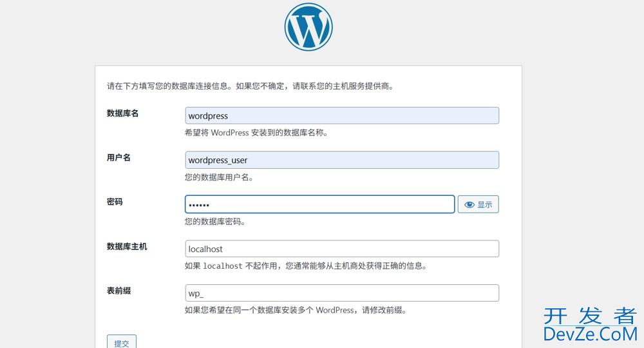This screenshot has height=348, width=644.
Task: Click hint text 您的数据库密码
Action: (x=214, y=222)
